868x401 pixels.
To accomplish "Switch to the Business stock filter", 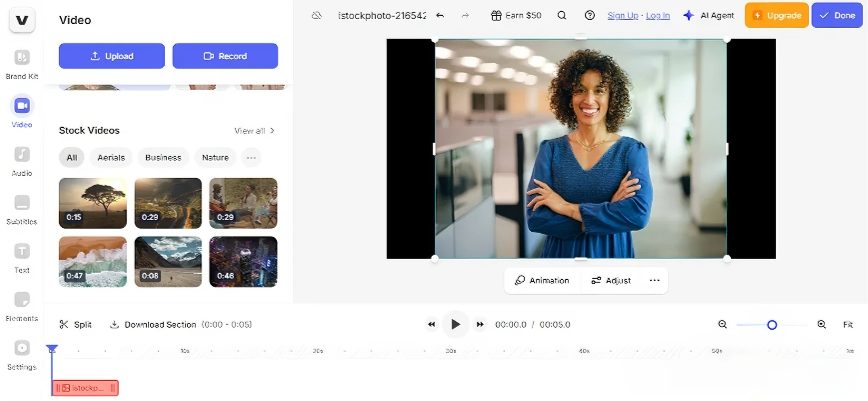I will (163, 158).
